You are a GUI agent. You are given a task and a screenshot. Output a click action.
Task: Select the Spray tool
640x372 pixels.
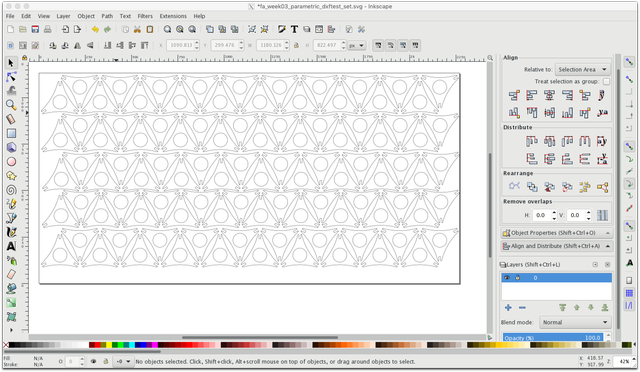coord(11,261)
